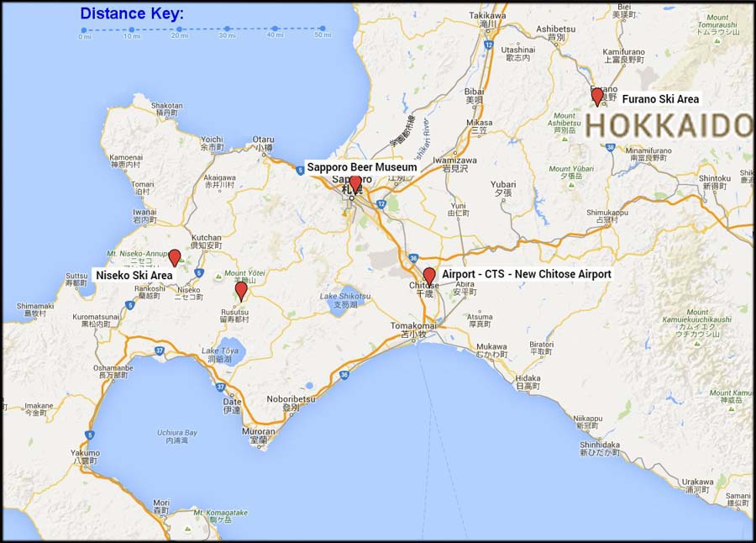756x543 pixels.
Task: Select the route 37 shield above Date
Action: pyautogui.click(x=220, y=387)
